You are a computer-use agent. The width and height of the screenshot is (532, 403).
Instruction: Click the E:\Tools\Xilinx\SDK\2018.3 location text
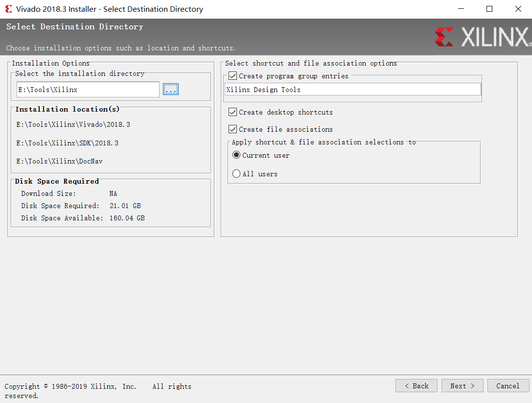point(68,143)
